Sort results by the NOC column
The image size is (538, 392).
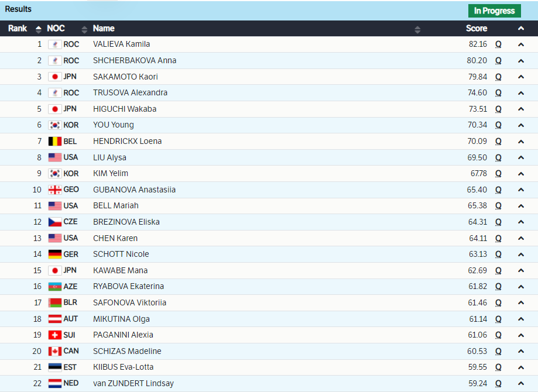tap(84, 29)
